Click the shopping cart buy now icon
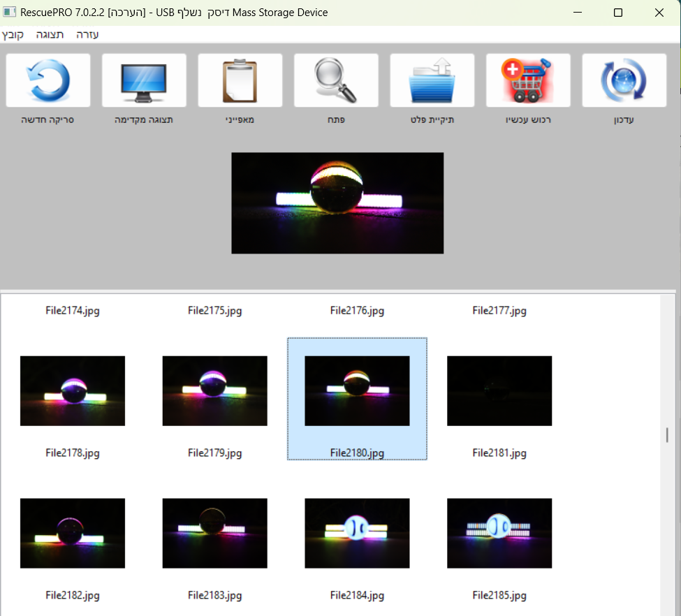This screenshot has height=616, width=681. (x=528, y=80)
